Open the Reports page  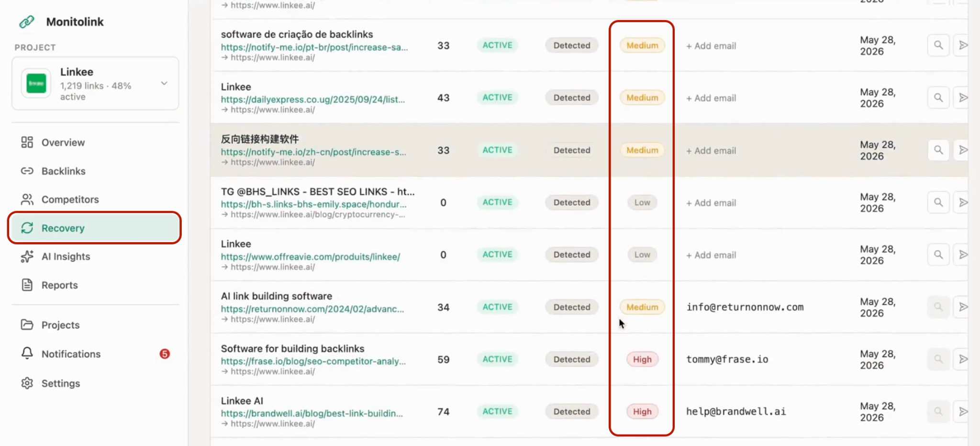click(95, 285)
